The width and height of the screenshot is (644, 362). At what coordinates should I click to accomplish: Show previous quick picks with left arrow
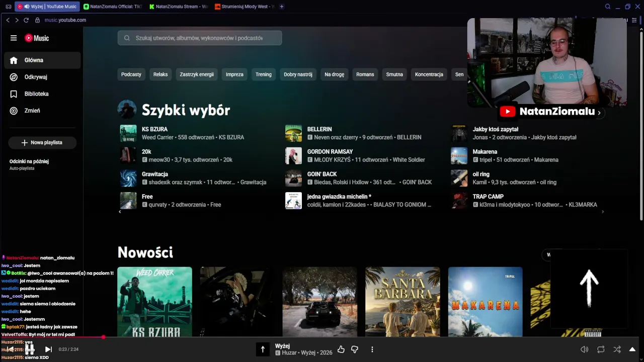click(x=120, y=212)
